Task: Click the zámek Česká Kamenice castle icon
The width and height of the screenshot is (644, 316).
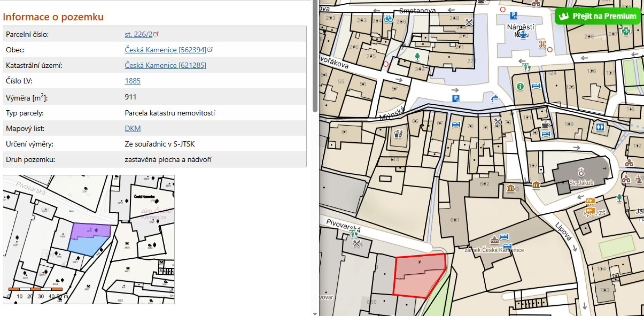Action: [494, 240]
